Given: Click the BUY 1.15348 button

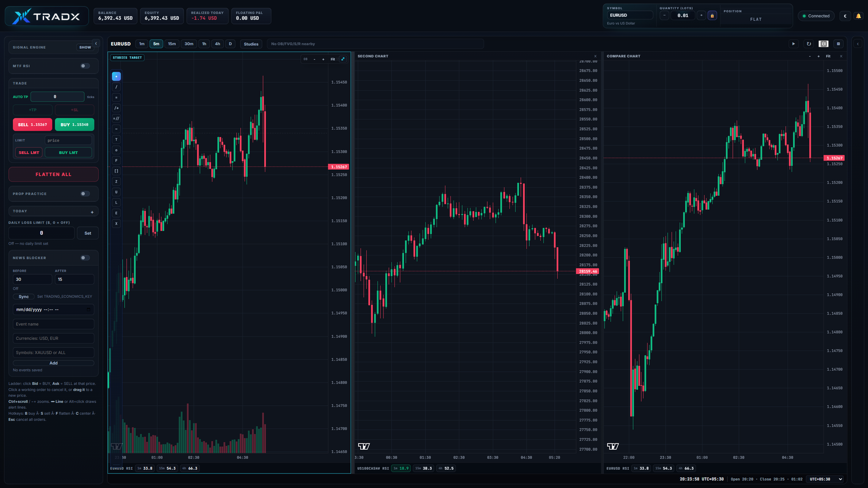Looking at the screenshot, I should [x=74, y=125].
